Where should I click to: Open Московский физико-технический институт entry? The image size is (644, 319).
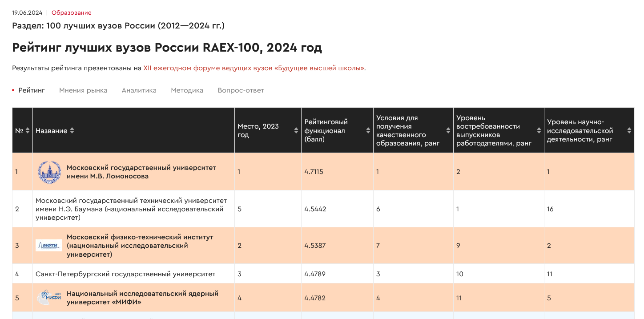[140, 246]
